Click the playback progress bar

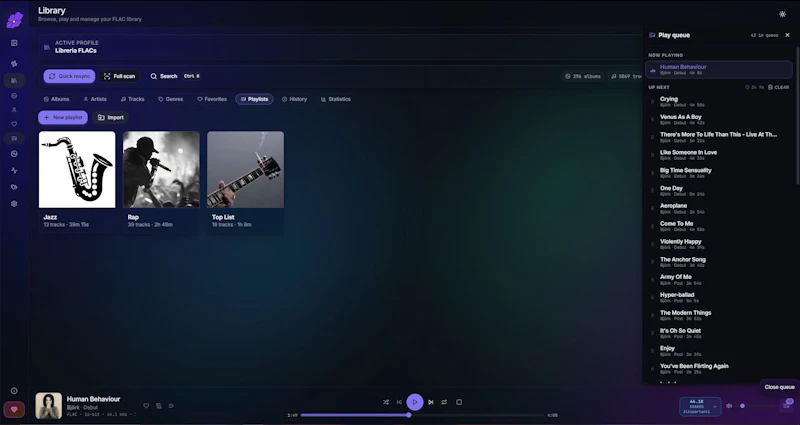point(423,415)
